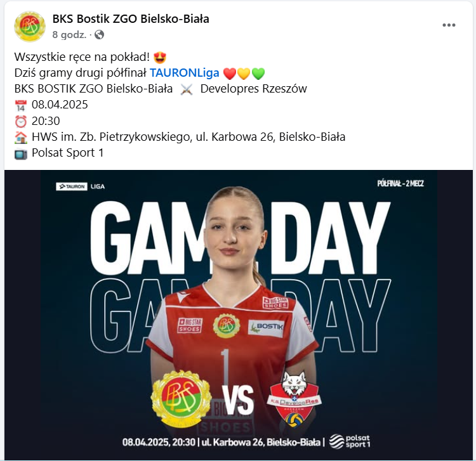Click the TAURON Liga logo in image

(x=81, y=186)
